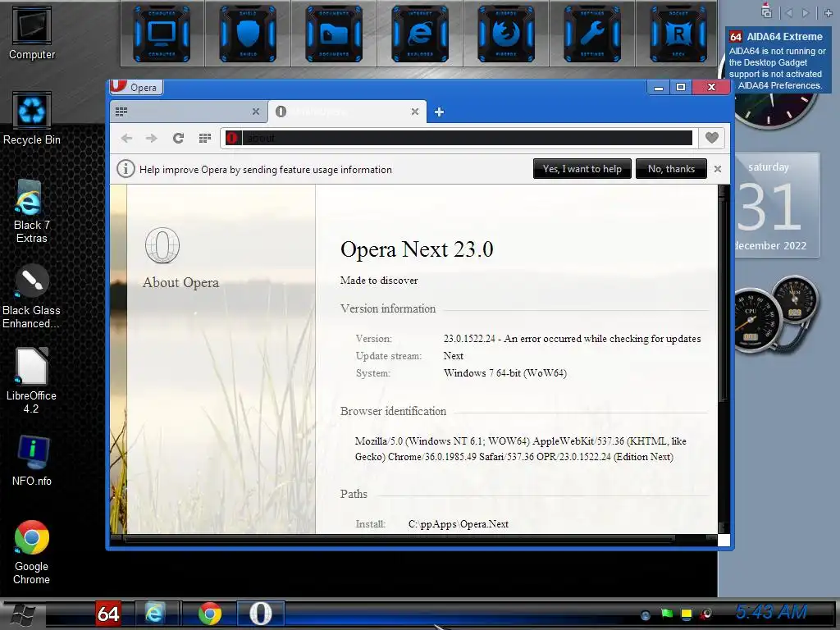Open AIDA64 from the taskbar
The image size is (840, 630).
107,614
